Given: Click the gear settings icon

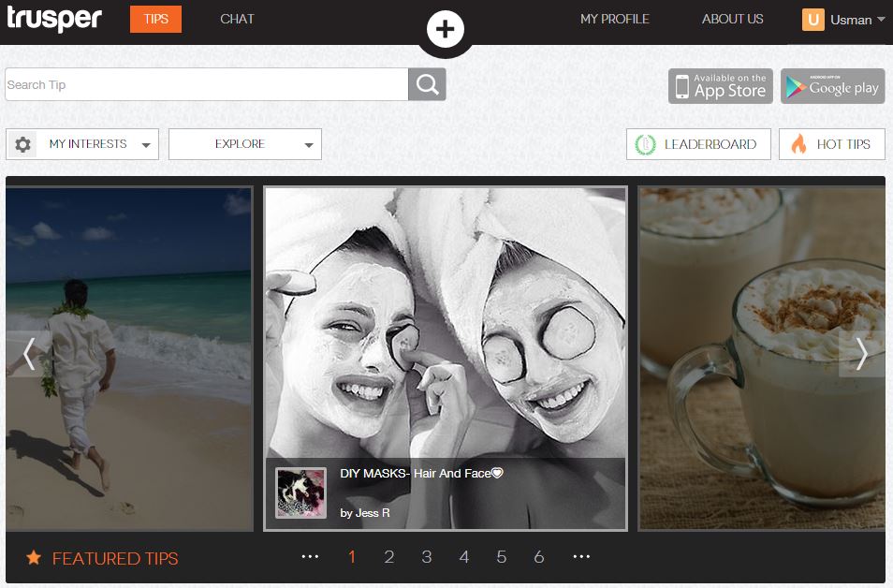Looking at the screenshot, I should click(22, 144).
